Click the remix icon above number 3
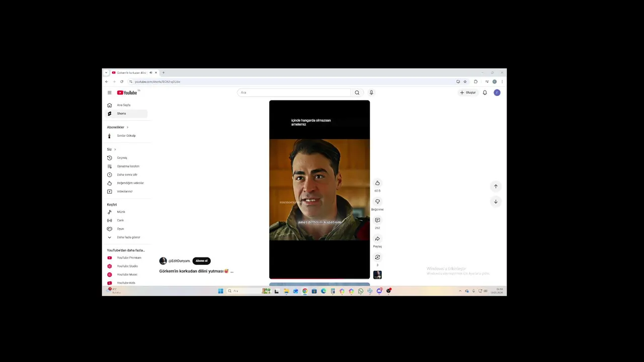Image resolution: width=644 pixels, height=362 pixels. (x=377, y=257)
